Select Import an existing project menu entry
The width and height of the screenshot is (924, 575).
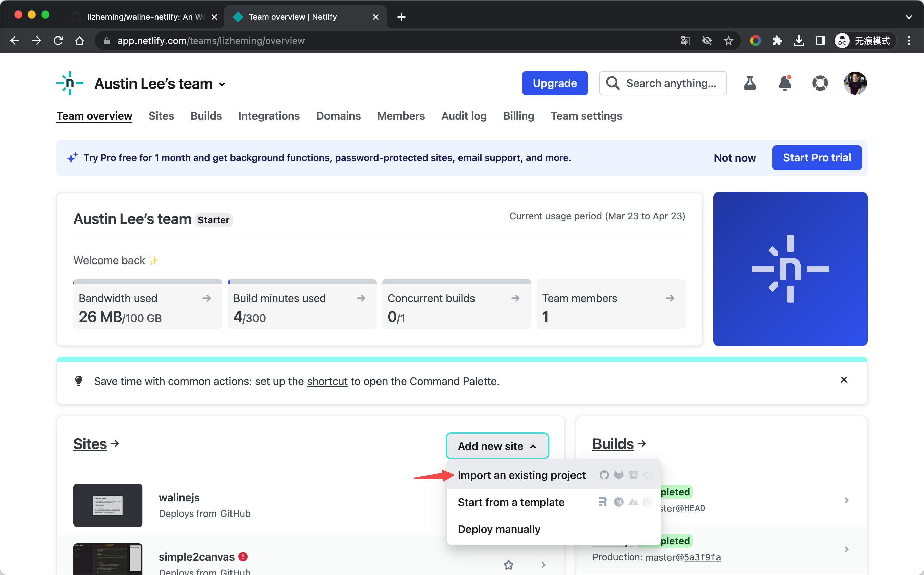(521, 475)
